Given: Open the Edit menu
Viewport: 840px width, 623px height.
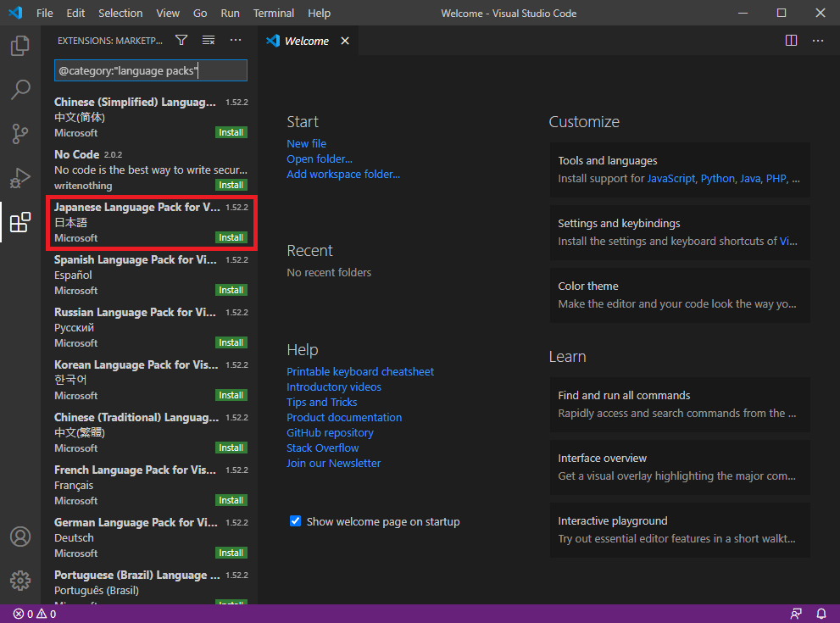Looking at the screenshot, I should click(x=75, y=13).
